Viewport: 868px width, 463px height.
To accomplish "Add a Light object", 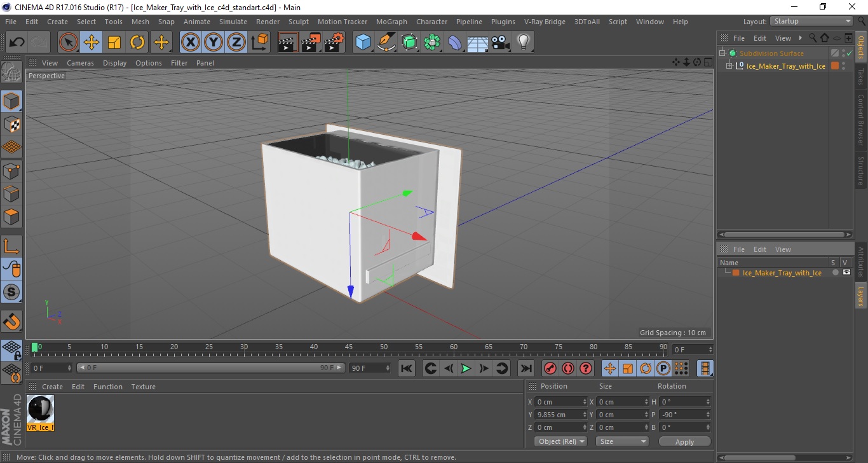I will [x=524, y=43].
